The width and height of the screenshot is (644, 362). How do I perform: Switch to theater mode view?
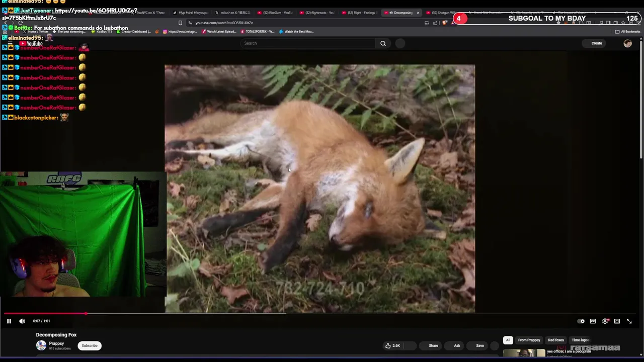tap(617, 321)
